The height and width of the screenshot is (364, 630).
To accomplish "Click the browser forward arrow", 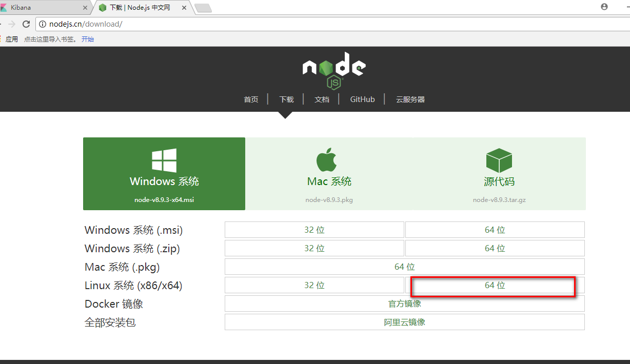I will point(12,24).
